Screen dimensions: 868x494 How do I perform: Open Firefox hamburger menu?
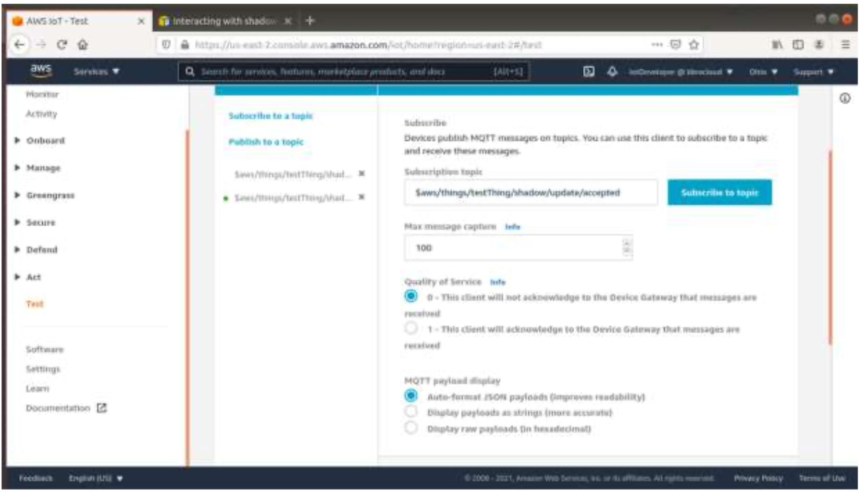845,45
